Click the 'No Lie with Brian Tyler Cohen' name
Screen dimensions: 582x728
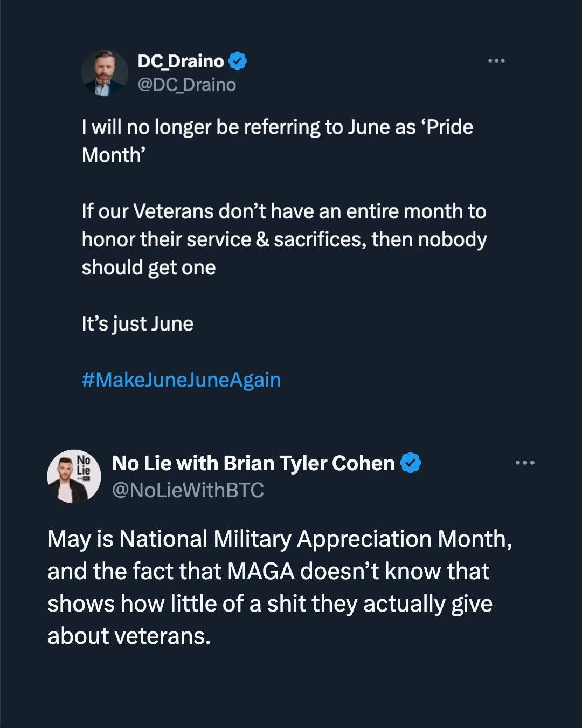253,463
